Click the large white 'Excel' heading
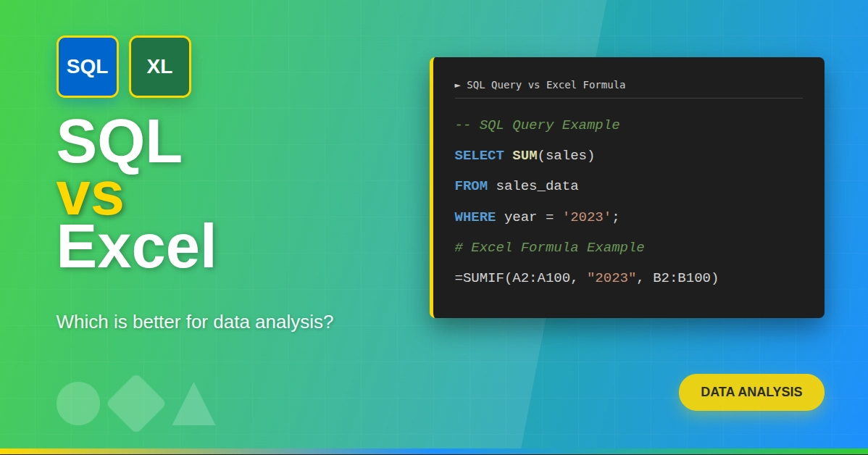The image size is (868, 455). (136, 247)
